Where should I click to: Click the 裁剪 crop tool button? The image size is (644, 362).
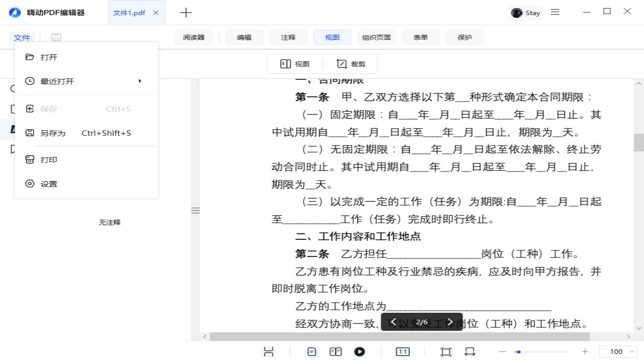[351, 64]
